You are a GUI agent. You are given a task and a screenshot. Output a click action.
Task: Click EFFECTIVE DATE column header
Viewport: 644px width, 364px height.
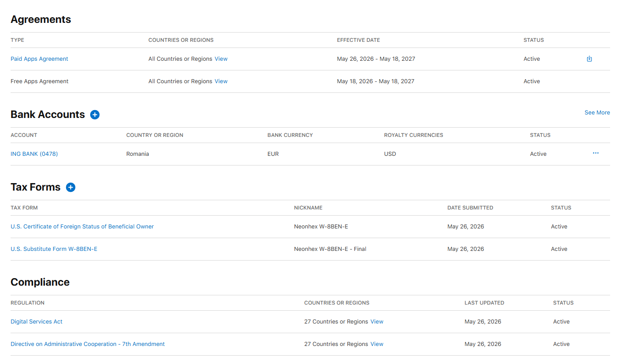pyautogui.click(x=358, y=40)
